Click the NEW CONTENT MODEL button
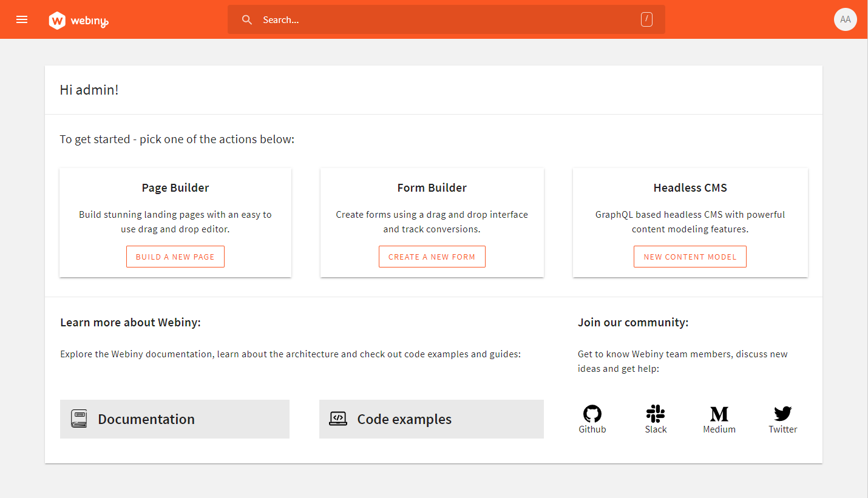 tap(690, 256)
